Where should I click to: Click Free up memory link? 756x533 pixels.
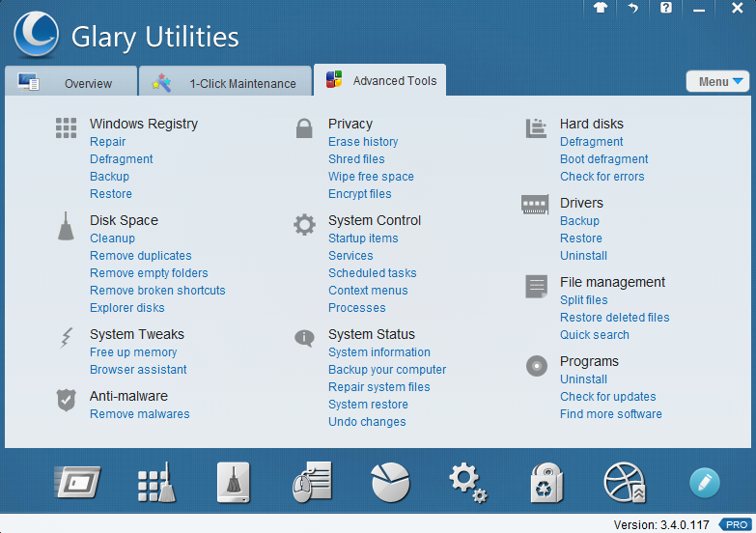pos(133,352)
